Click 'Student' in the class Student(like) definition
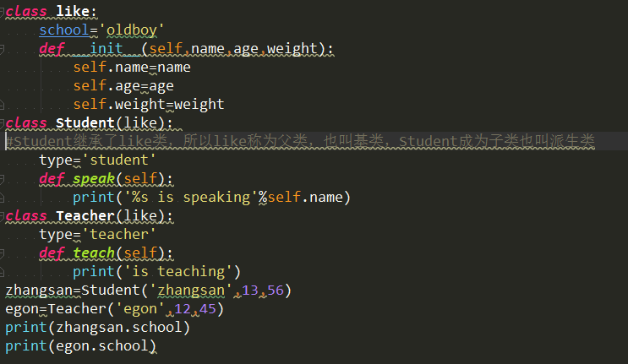The width and height of the screenshot is (628, 364). tap(85, 122)
